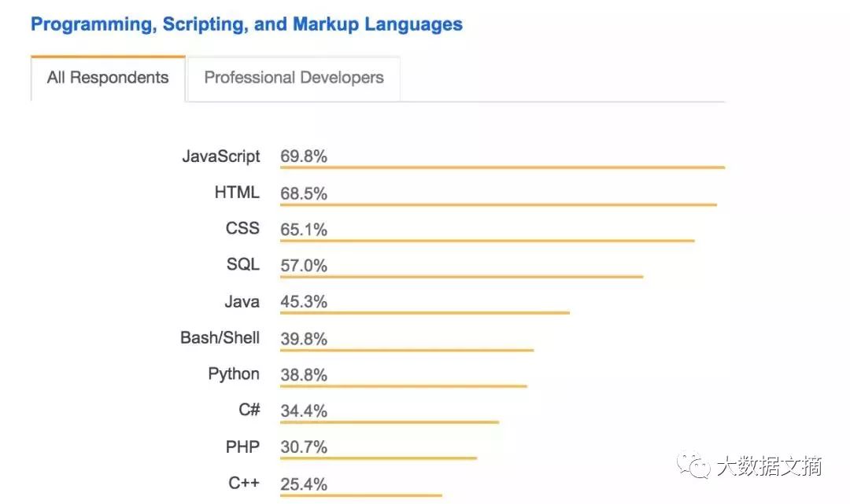This screenshot has height=504, width=850.
Task: Select the C++ label
Action: [x=244, y=482]
